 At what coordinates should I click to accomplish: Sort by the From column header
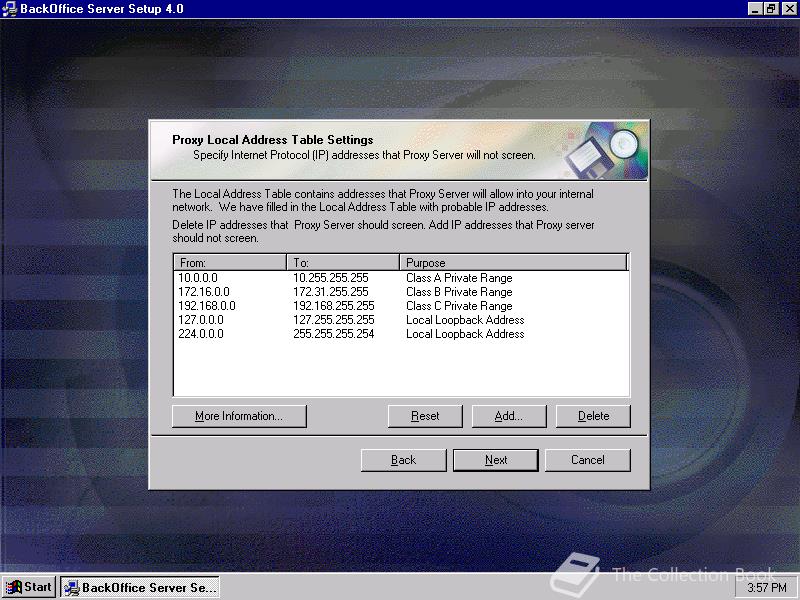230,262
